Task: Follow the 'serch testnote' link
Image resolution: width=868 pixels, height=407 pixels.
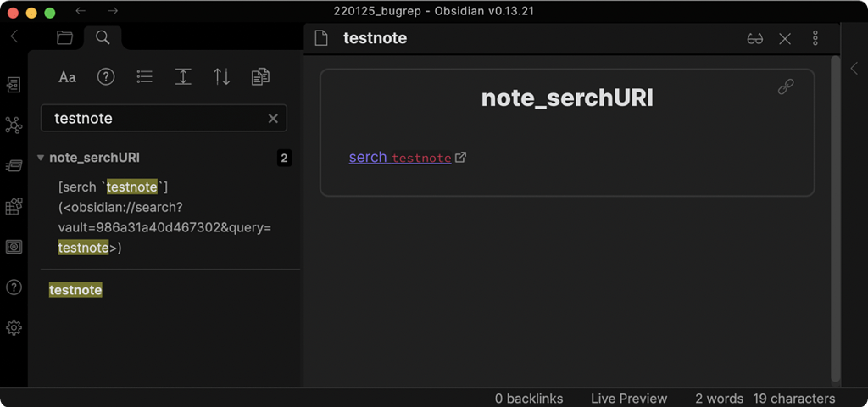Action: (x=399, y=158)
